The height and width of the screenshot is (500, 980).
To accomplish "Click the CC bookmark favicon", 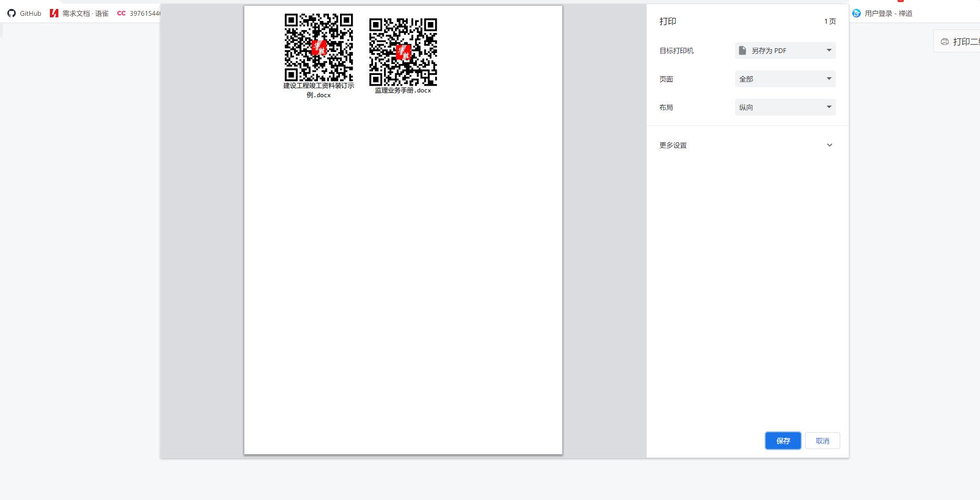I will click(x=121, y=13).
